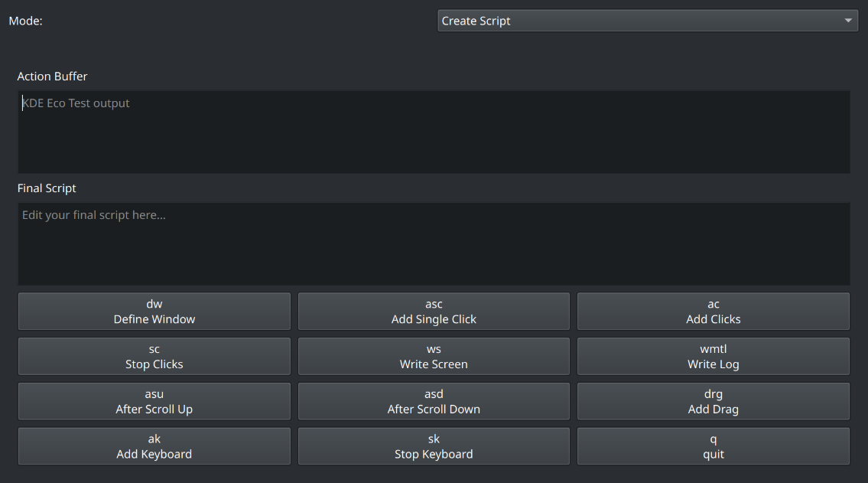The height and width of the screenshot is (483, 868).
Task: Click the Action Buffer heading label
Action: click(52, 77)
